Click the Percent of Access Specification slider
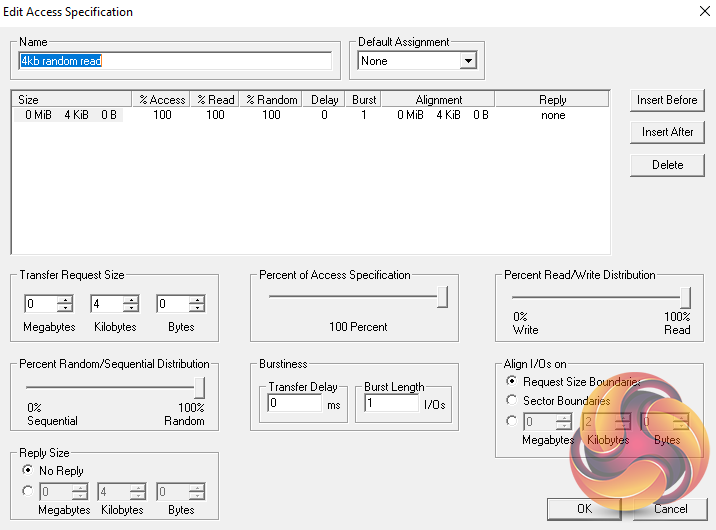 click(x=442, y=297)
